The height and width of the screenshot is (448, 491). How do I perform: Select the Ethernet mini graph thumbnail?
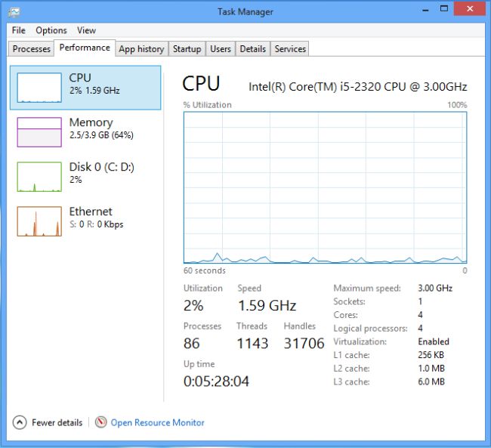click(39, 221)
